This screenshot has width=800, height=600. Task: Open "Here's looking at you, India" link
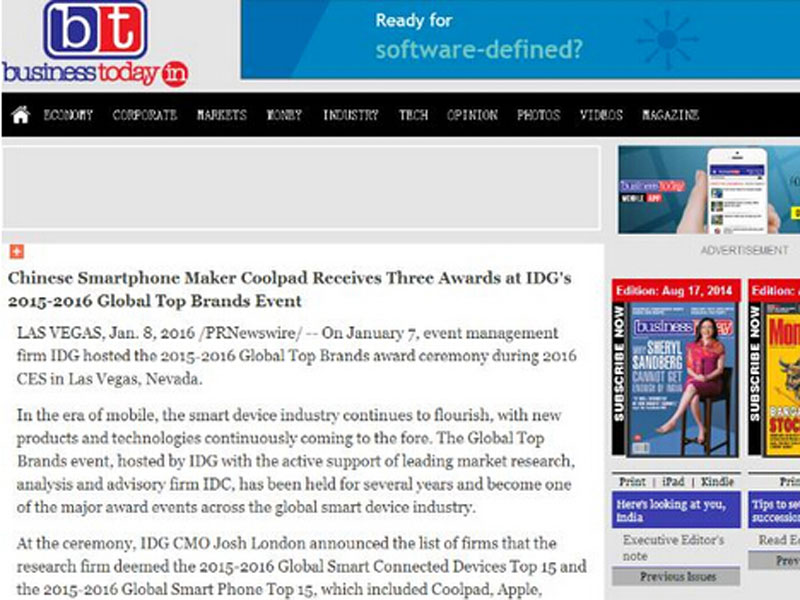676,510
